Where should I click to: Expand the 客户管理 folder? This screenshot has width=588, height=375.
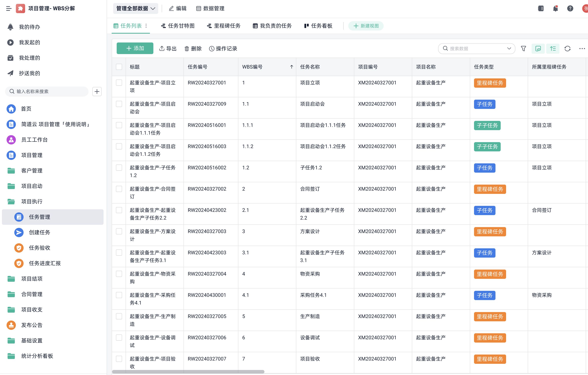[32, 171]
